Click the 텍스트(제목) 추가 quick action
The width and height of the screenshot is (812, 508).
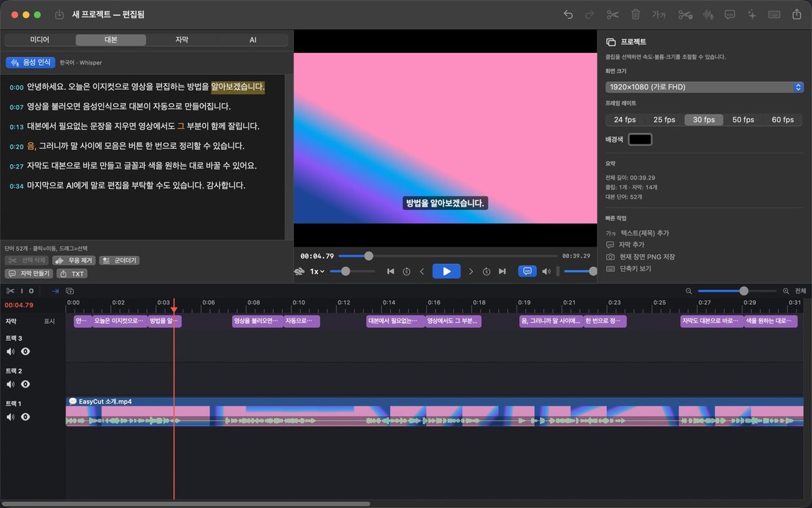(637, 233)
